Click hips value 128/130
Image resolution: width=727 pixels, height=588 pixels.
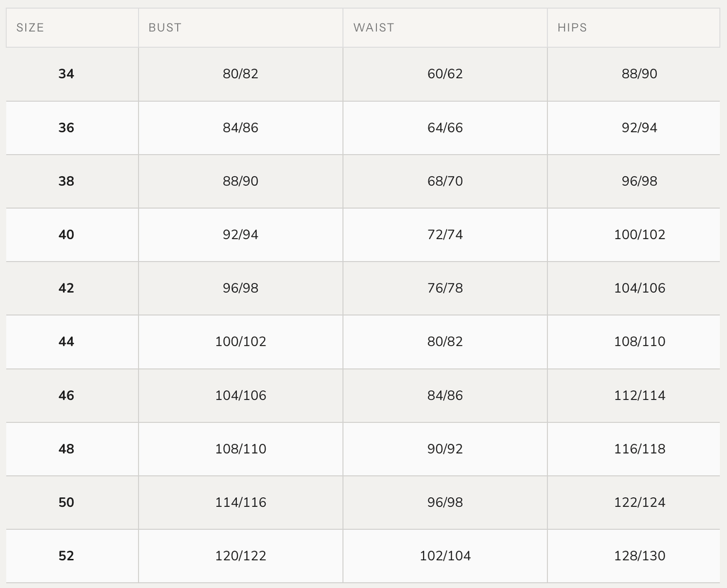point(640,556)
